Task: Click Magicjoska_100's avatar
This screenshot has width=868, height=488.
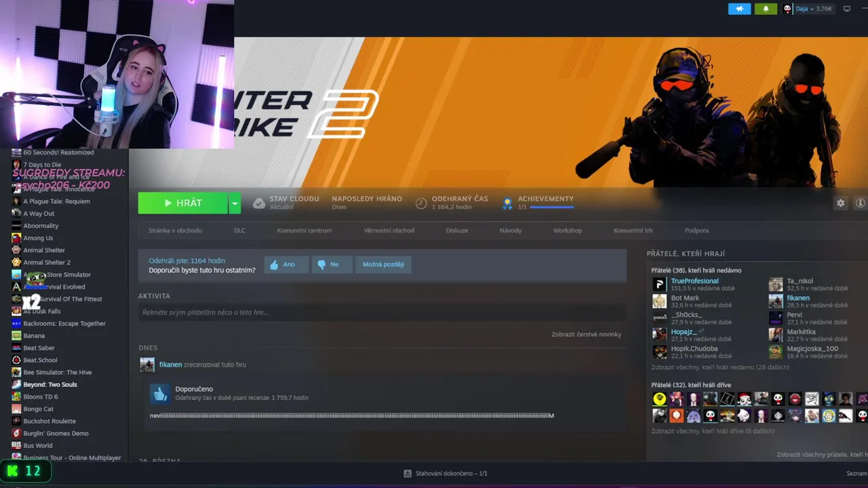Action: 776,352
